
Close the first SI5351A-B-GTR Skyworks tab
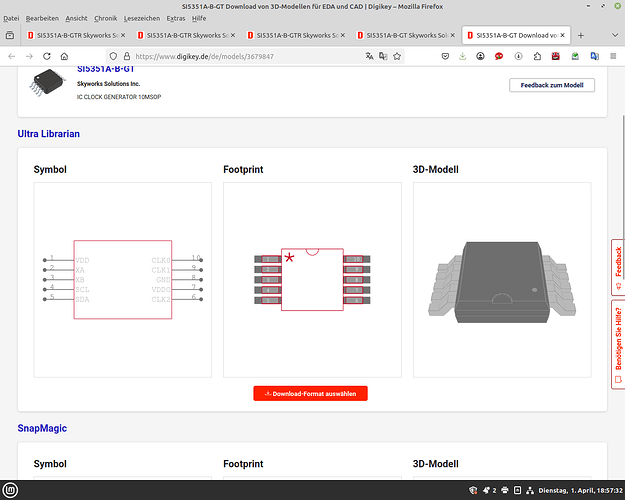(x=123, y=35)
